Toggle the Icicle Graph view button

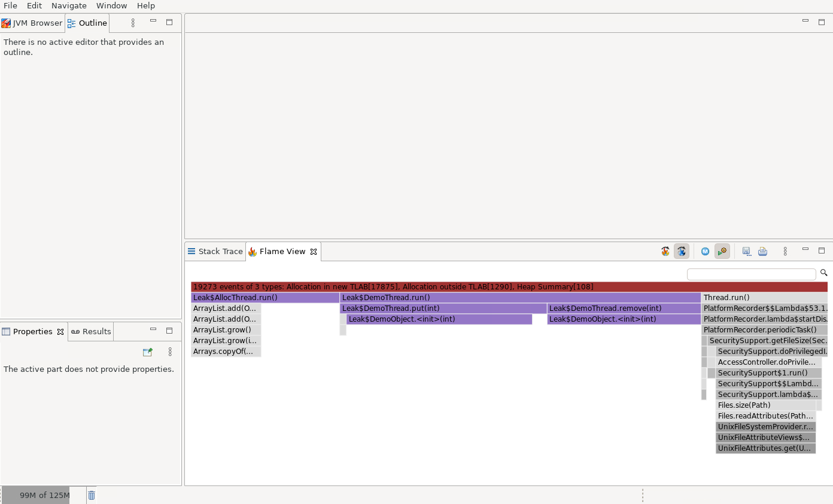point(681,252)
